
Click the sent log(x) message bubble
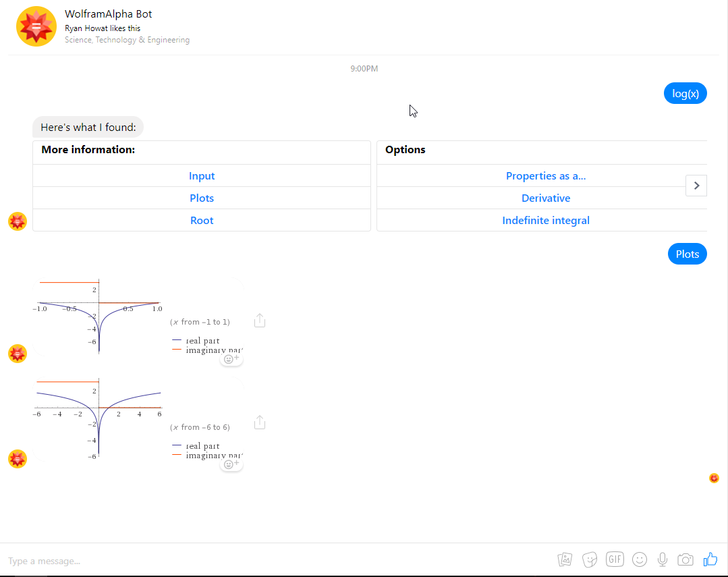click(685, 93)
